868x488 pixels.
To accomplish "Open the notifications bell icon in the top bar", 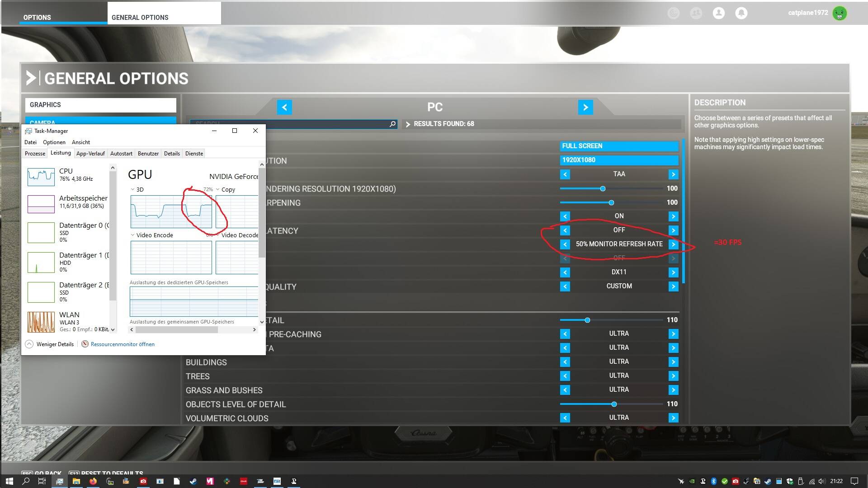I will click(x=741, y=13).
